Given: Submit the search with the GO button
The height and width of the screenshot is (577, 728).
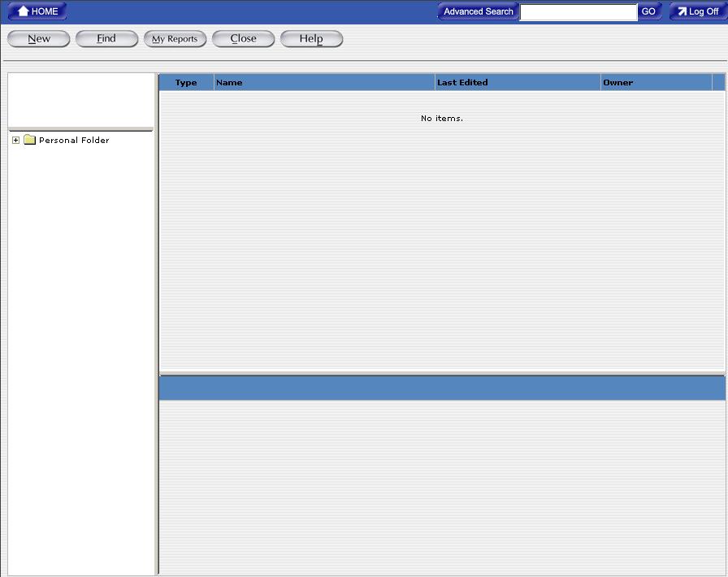Looking at the screenshot, I should point(649,11).
